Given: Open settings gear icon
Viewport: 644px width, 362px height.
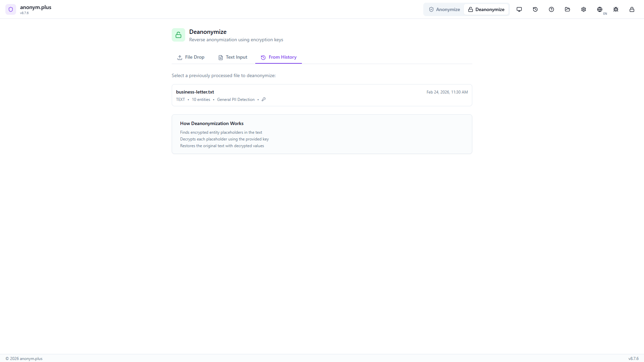Looking at the screenshot, I should coord(584,9).
